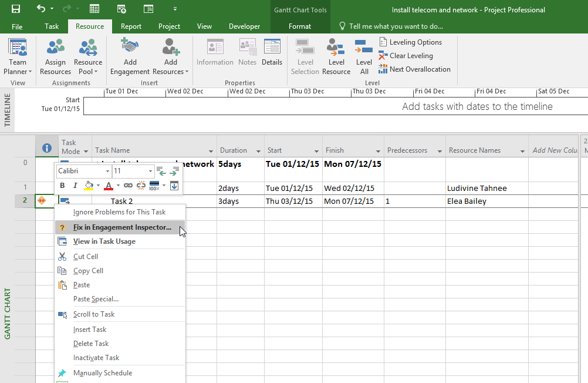Click the engagement warning icon on row 2

tap(42, 201)
